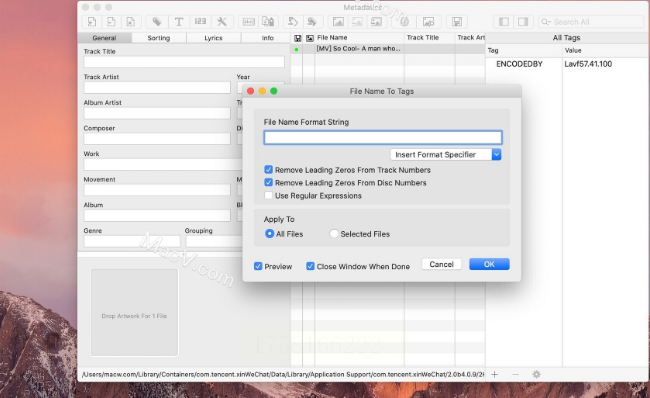Click the first artwork image toolbar icon
This screenshot has width=650, height=398.
click(x=338, y=22)
